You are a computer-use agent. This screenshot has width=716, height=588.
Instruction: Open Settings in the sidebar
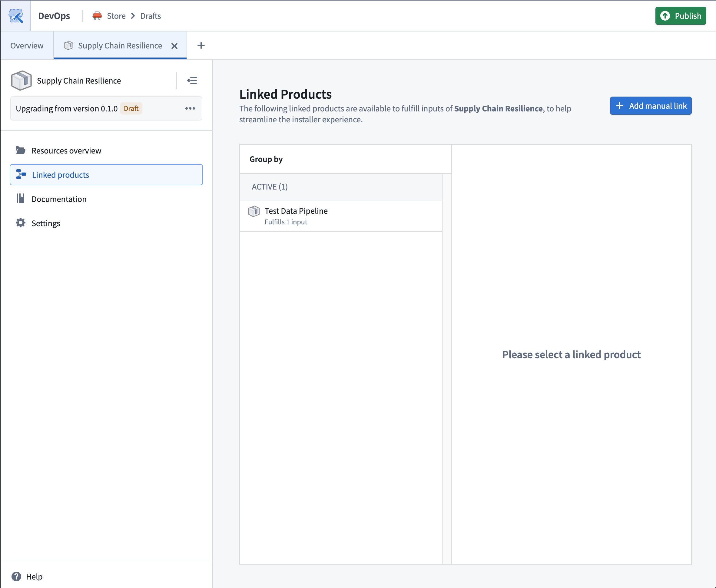106,223
